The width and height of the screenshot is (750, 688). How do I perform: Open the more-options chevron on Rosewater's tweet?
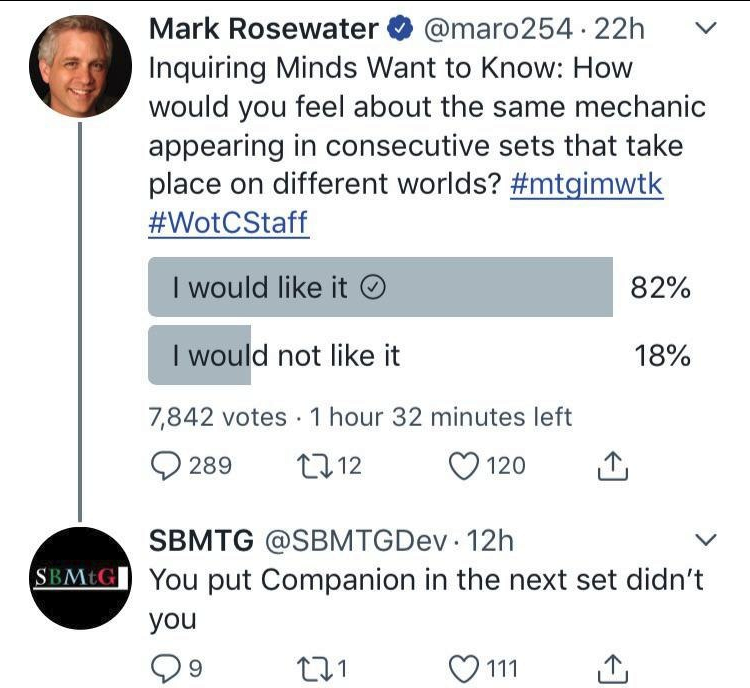(x=705, y=31)
